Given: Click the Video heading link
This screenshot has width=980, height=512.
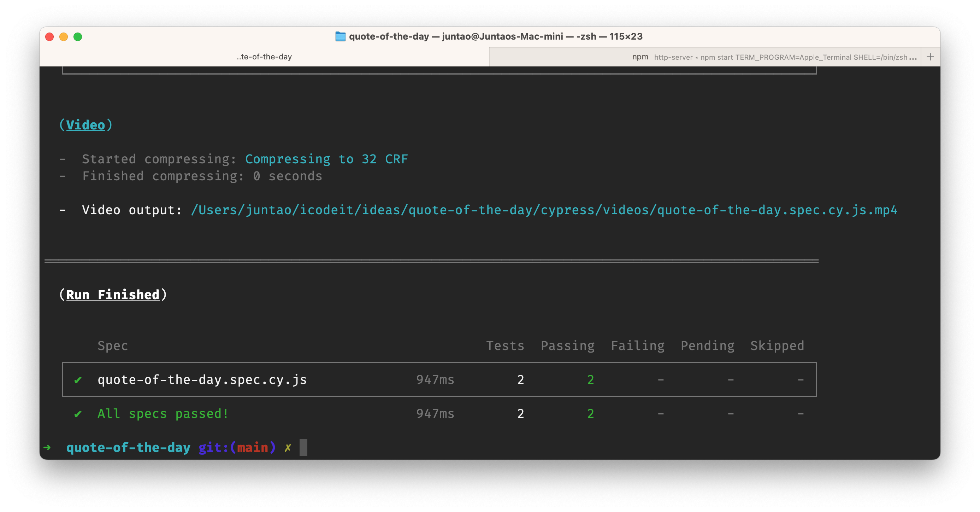Looking at the screenshot, I should tap(85, 125).
